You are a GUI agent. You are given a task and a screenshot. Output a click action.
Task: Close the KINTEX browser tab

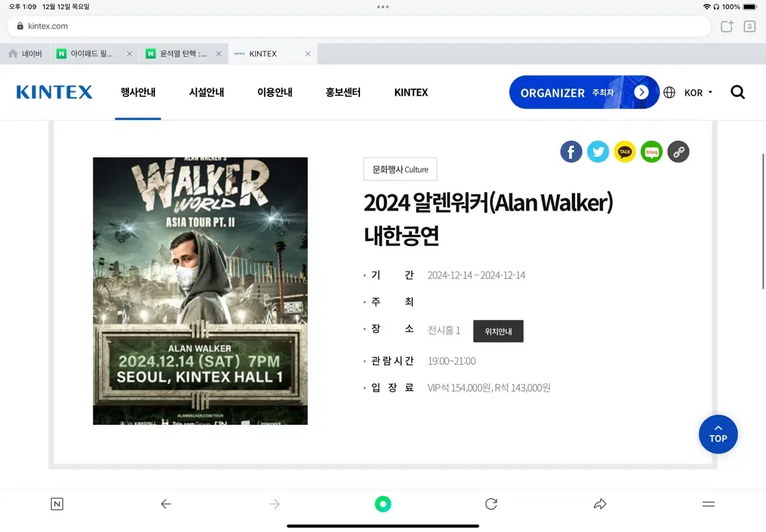[x=308, y=54]
